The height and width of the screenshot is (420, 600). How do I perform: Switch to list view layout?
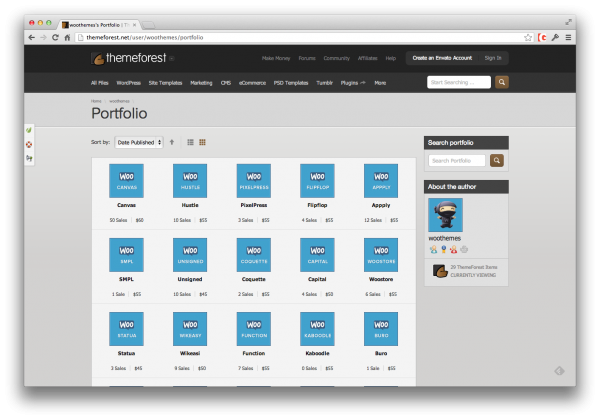pos(190,142)
